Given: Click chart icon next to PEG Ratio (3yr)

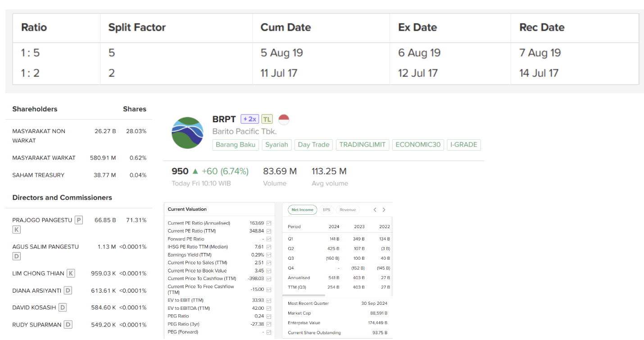Looking at the screenshot, I should (269, 324).
